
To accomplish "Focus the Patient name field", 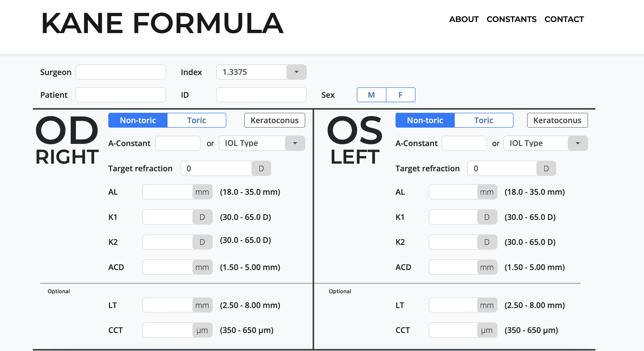I will [121, 95].
